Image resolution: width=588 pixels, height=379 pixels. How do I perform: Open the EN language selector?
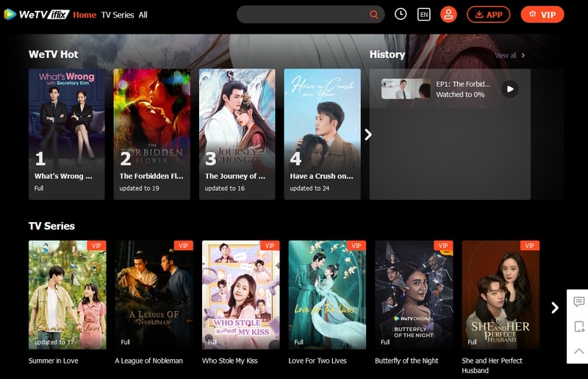[x=424, y=15]
